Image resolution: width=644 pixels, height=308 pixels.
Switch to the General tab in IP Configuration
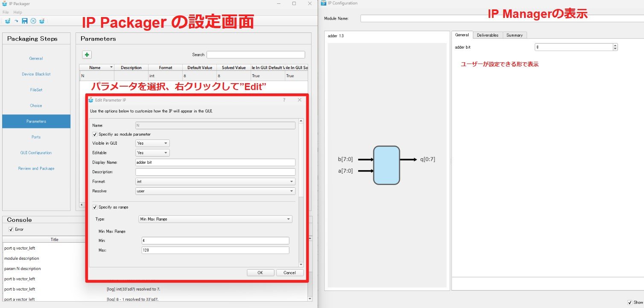(462, 35)
